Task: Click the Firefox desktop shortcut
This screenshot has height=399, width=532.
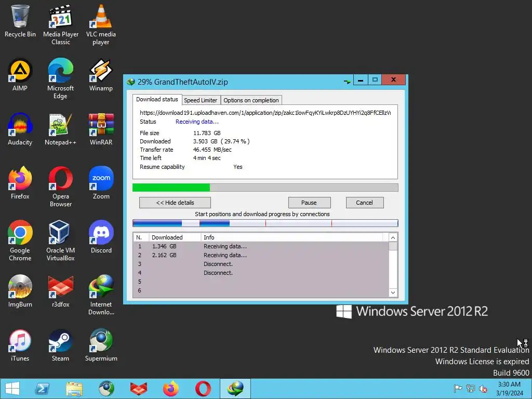Action: (x=20, y=183)
